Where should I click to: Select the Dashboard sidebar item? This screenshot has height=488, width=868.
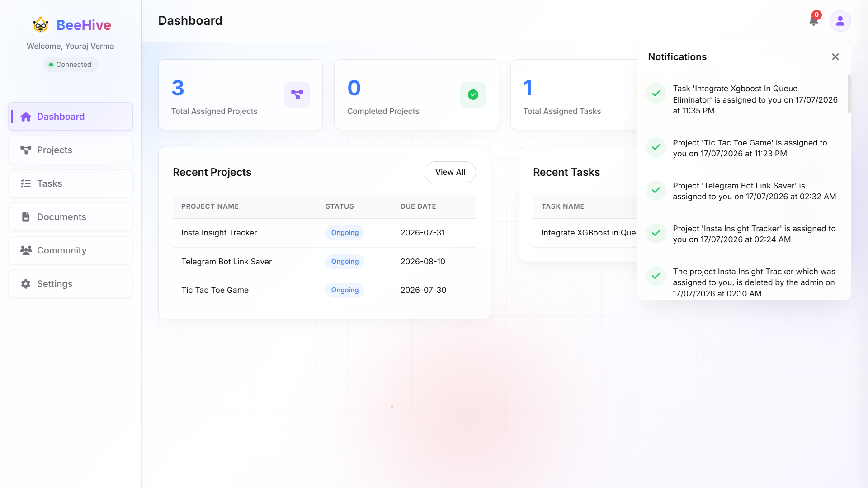(x=71, y=117)
